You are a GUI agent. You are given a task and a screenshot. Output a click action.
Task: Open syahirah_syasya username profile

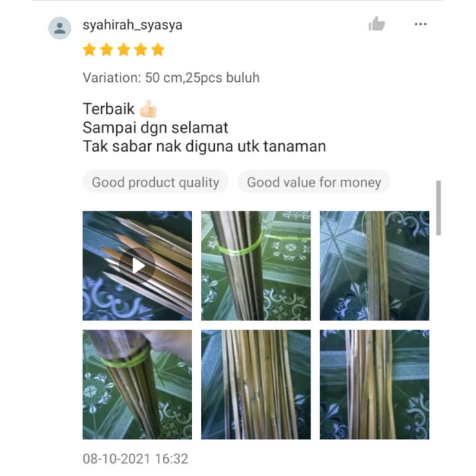132,25
